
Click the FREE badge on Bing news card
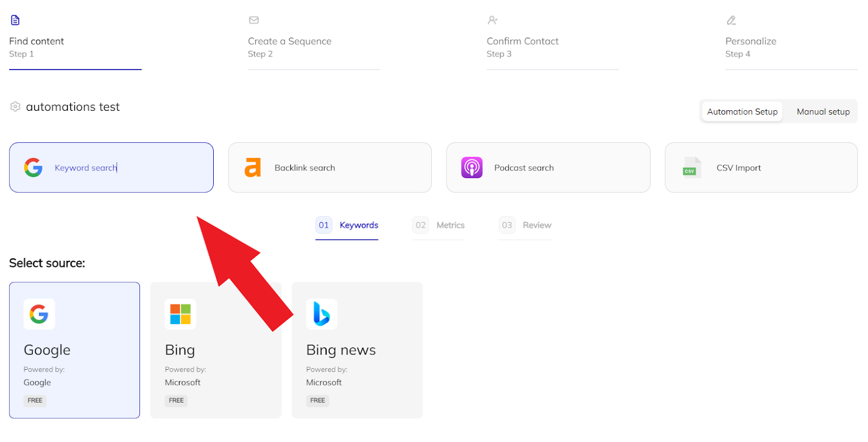317,401
